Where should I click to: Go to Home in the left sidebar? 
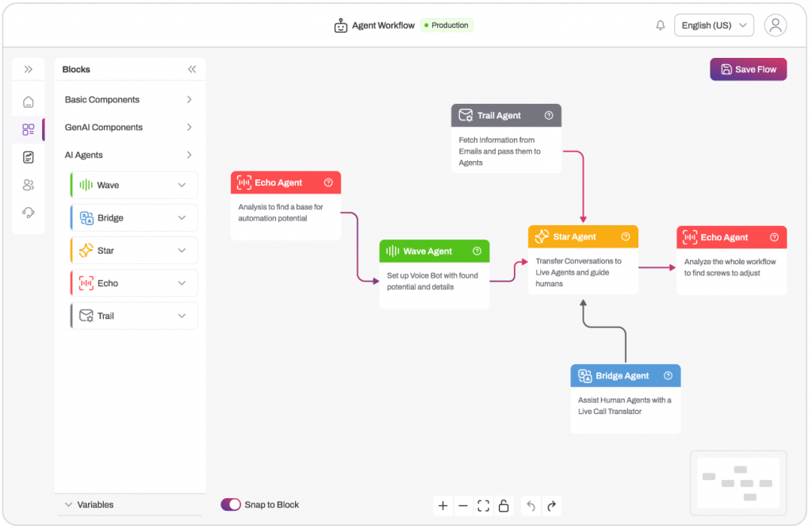[29, 102]
